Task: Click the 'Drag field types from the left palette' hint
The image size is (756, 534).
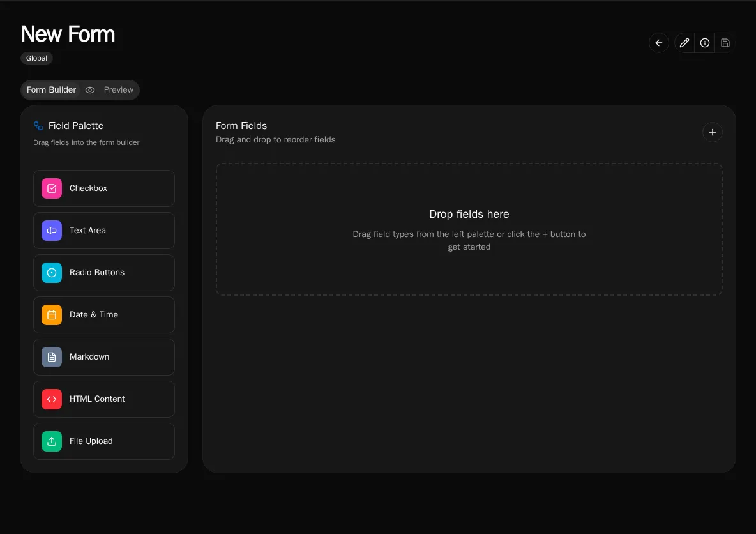Action: 469,240
